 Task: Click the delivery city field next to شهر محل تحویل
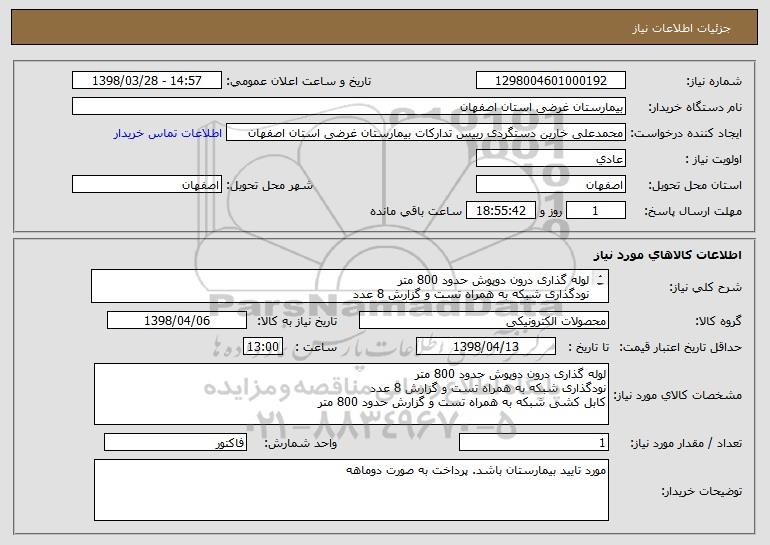pyautogui.click(x=147, y=185)
